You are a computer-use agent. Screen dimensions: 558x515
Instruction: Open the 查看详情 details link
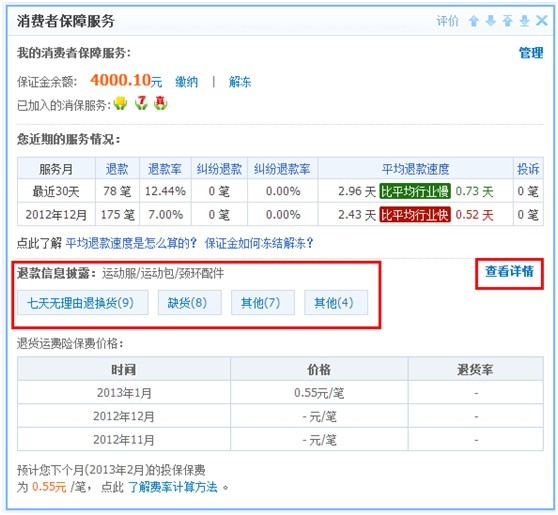(509, 271)
